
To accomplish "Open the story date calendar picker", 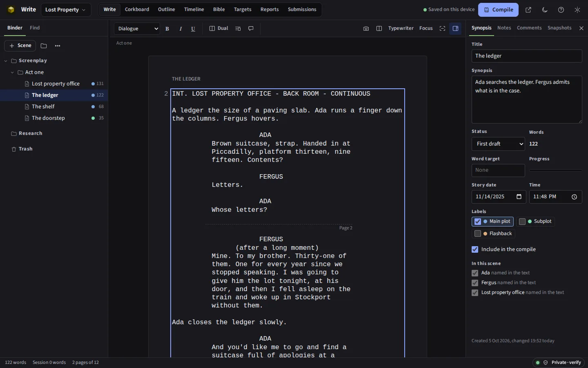I will (519, 197).
